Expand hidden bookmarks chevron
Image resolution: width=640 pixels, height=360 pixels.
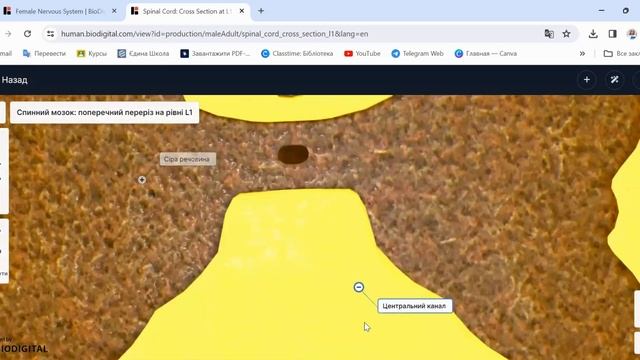point(582,53)
